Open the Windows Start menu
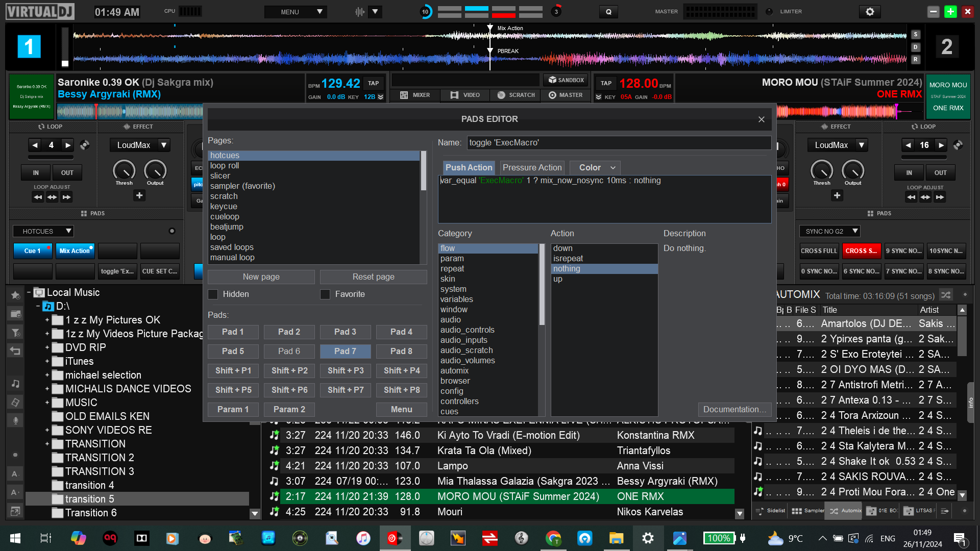This screenshot has width=980, height=551. 15,538
